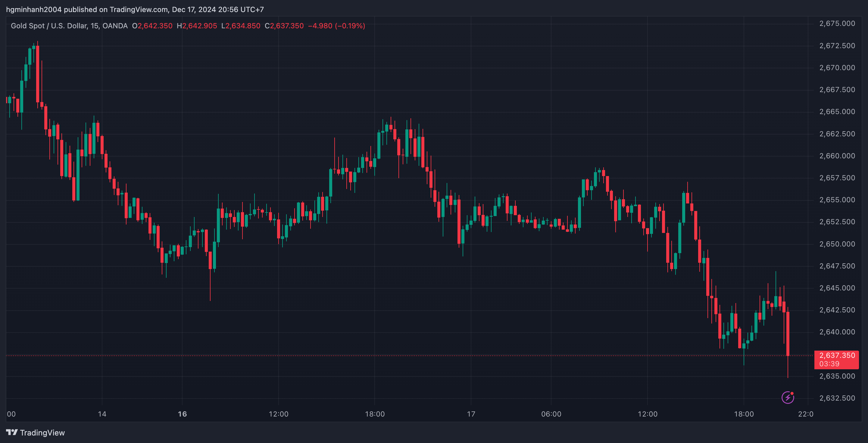Click the 06:00 time axis label
The height and width of the screenshot is (443, 868).
tap(551, 414)
